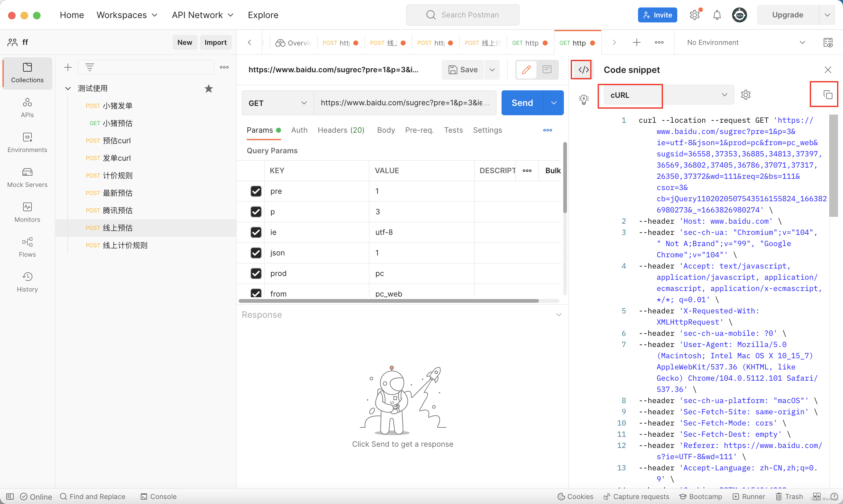Open the APIs sidebar panel
The image size is (843, 504).
(27, 108)
